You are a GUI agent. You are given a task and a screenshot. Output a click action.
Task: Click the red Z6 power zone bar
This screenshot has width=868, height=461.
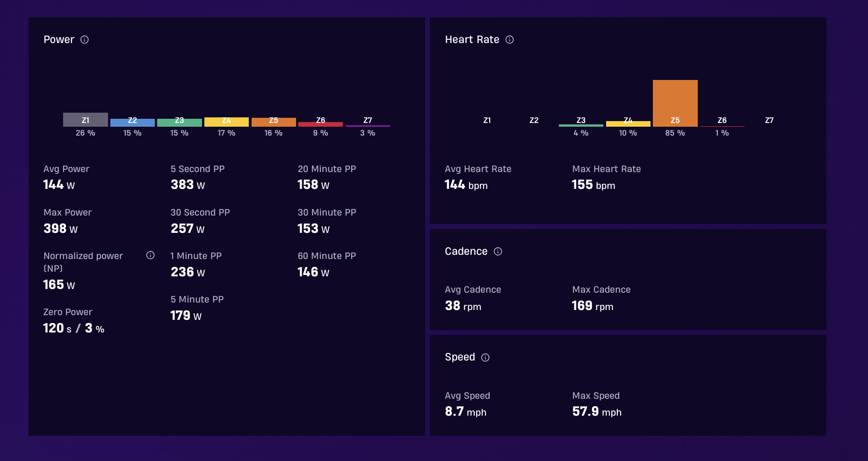[x=320, y=124]
